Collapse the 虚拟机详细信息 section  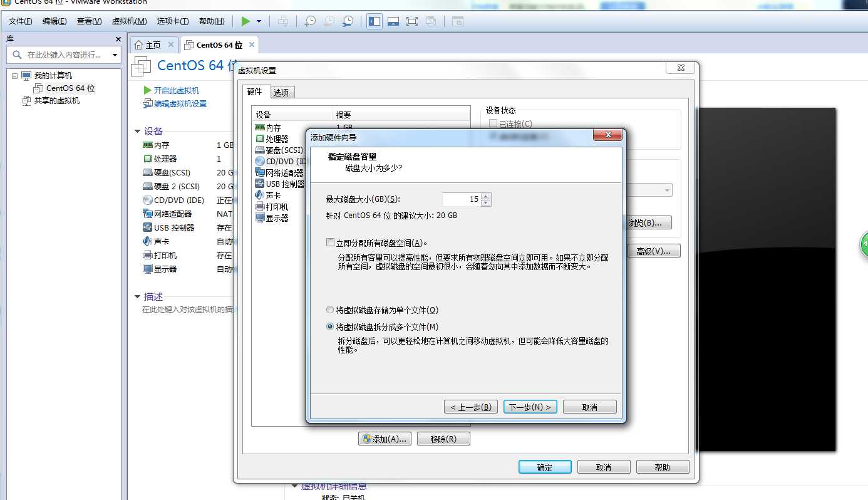point(295,486)
